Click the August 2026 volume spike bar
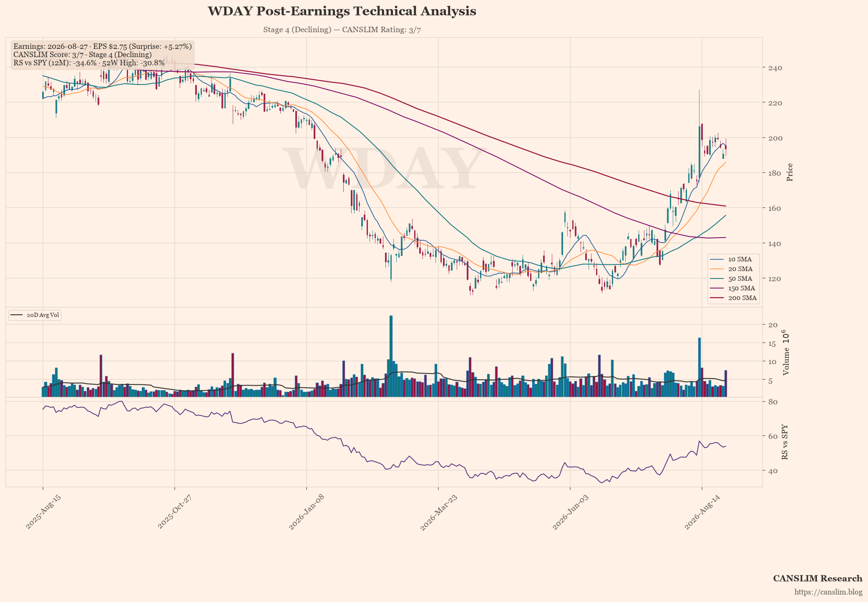This screenshot has width=868, height=602. coord(699,367)
